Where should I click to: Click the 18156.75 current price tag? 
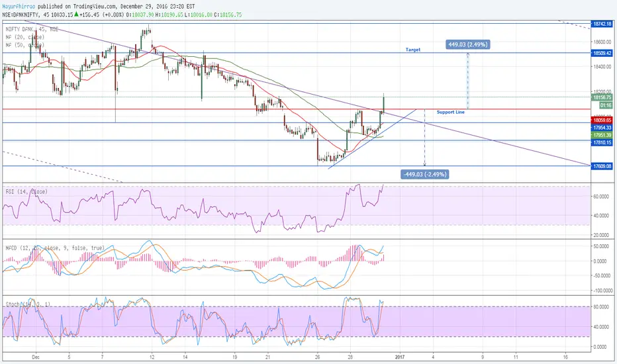pos(602,97)
